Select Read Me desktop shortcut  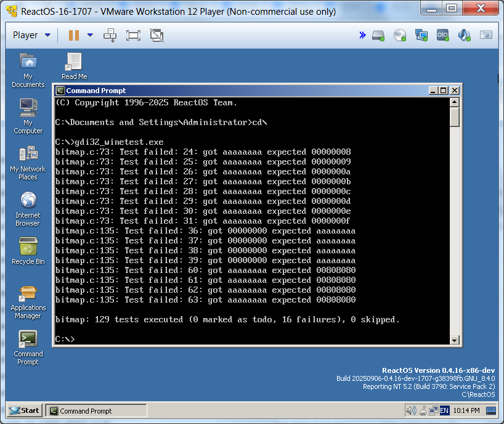pyautogui.click(x=75, y=66)
